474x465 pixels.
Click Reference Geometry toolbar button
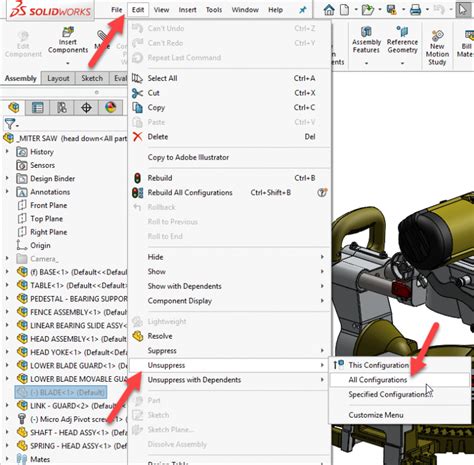click(x=402, y=40)
